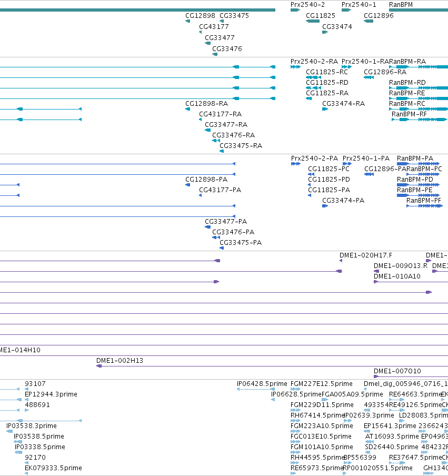This screenshot has height=476, width=448.
Task: Select the IP06628.5prime EST label
Action: pyautogui.click(x=296, y=394)
